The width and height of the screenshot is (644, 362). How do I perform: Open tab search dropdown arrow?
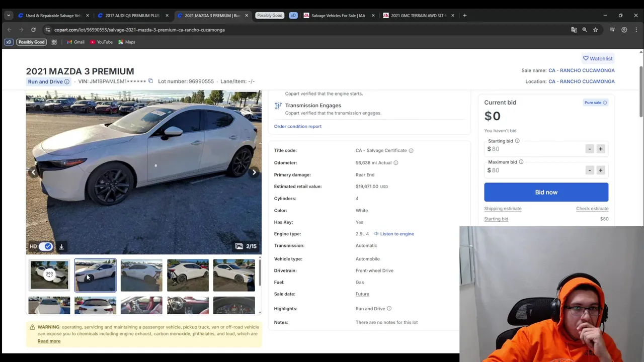pyautogui.click(x=9, y=16)
